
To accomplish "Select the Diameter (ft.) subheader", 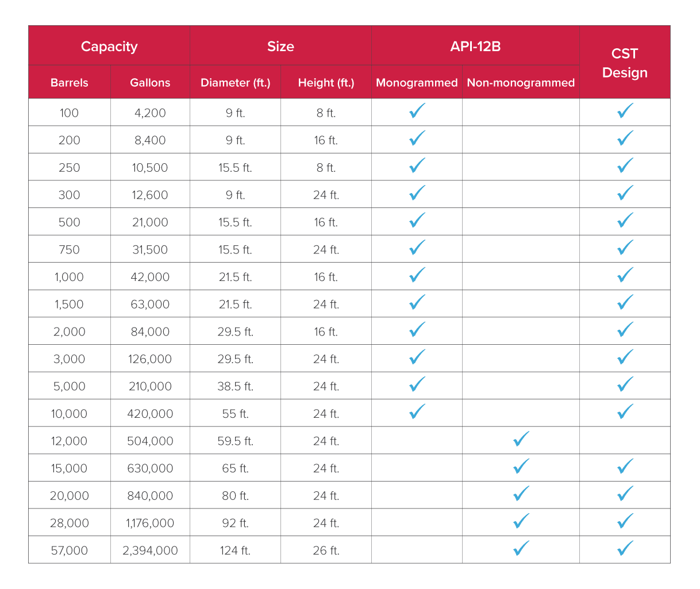I will click(x=235, y=82).
